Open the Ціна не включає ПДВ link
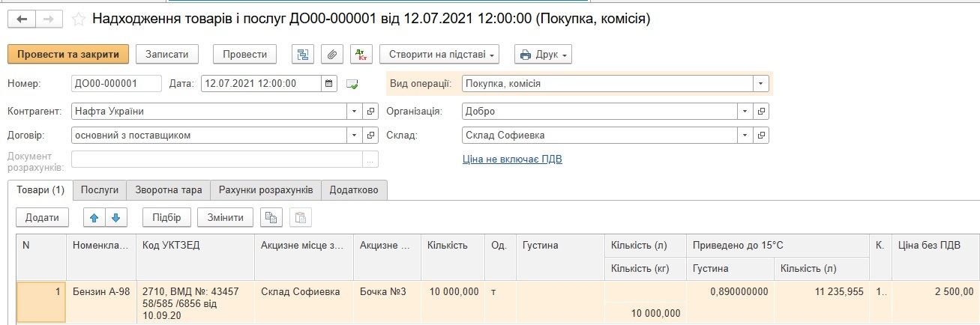The height and width of the screenshot is (325, 980). click(511, 159)
